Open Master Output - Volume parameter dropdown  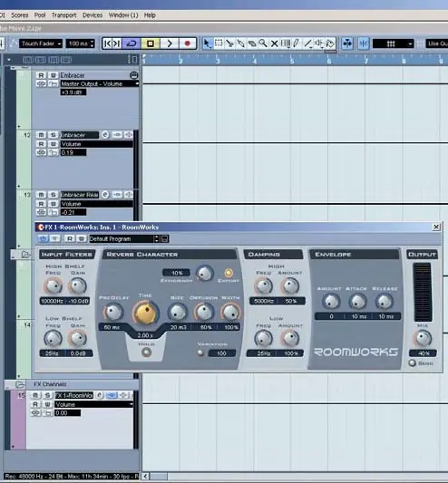[99, 83]
